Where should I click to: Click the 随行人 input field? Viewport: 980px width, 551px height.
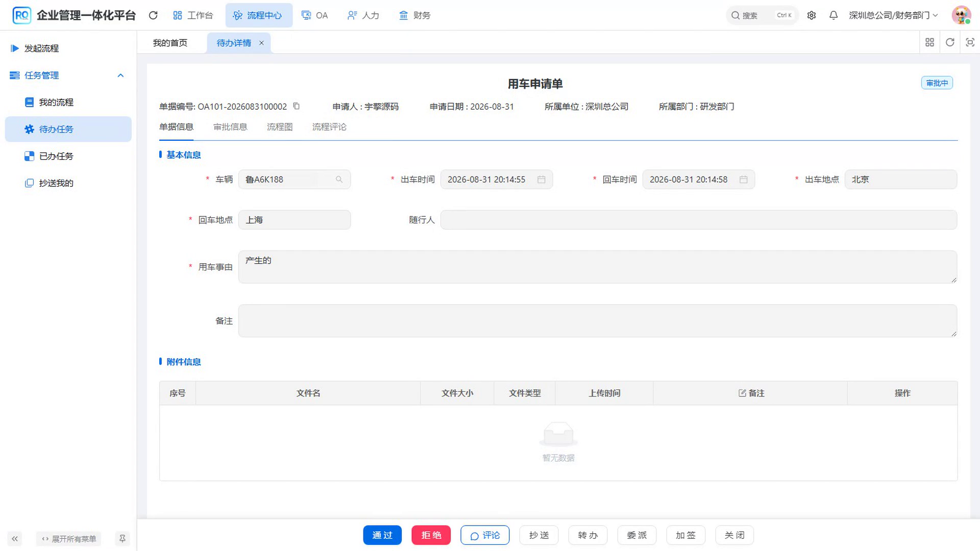click(x=699, y=220)
